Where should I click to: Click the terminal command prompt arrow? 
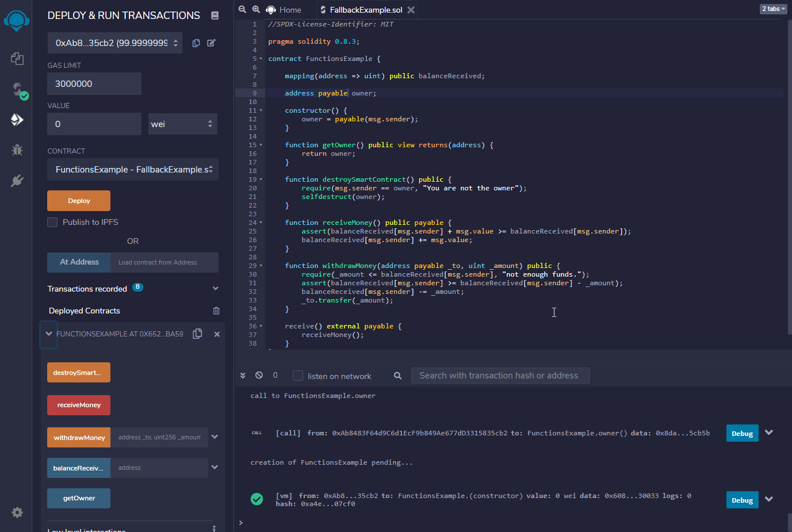[x=241, y=522]
